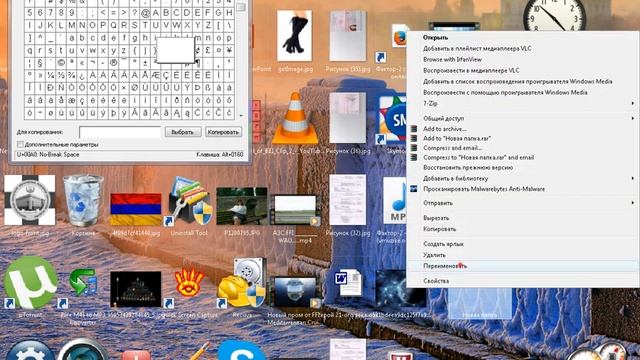Image resolution: width=640 pixels, height=360 pixels.
Task: Select the logo-front.jpg desktop icon
Action: pyautogui.click(x=30, y=200)
